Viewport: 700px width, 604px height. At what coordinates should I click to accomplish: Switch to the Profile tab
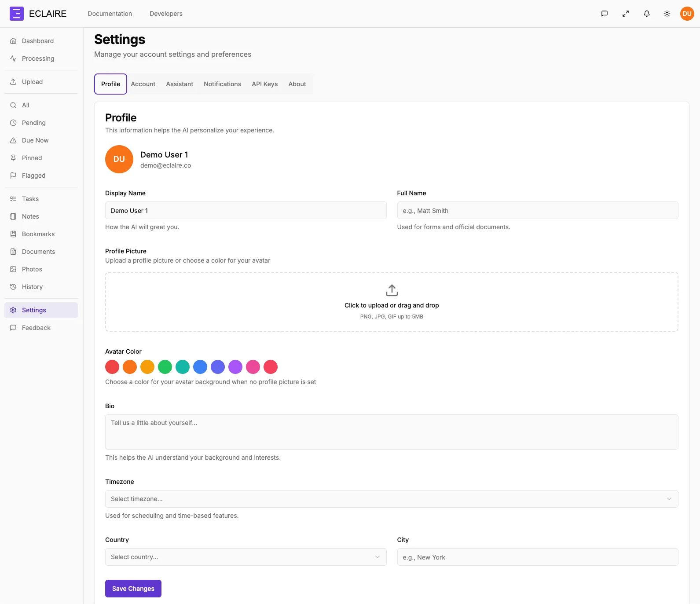point(110,84)
